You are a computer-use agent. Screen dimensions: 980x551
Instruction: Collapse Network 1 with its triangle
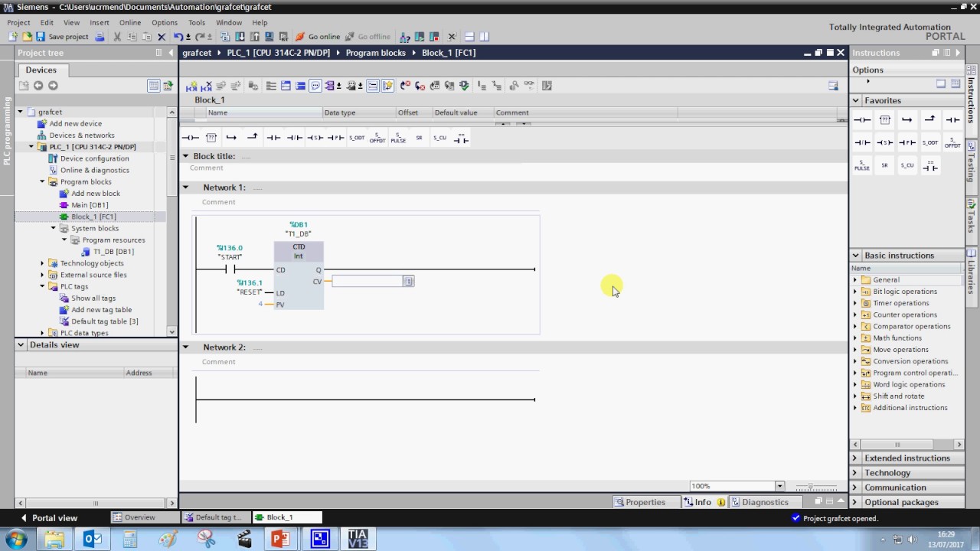(x=185, y=187)
